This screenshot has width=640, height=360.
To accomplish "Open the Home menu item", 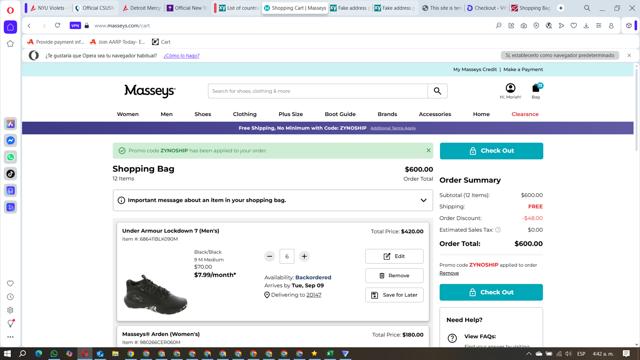I will pyautogui.click(x=481, y=114).
